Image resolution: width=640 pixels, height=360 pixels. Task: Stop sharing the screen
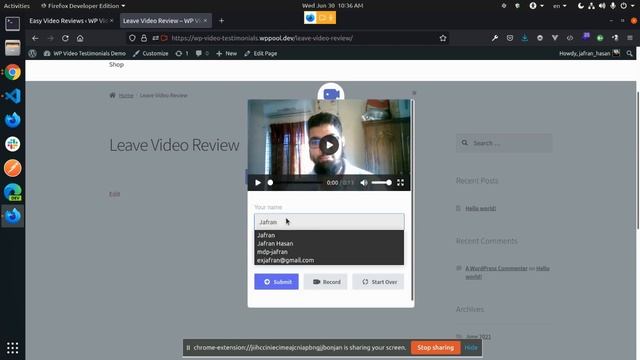tap(436, 347)
